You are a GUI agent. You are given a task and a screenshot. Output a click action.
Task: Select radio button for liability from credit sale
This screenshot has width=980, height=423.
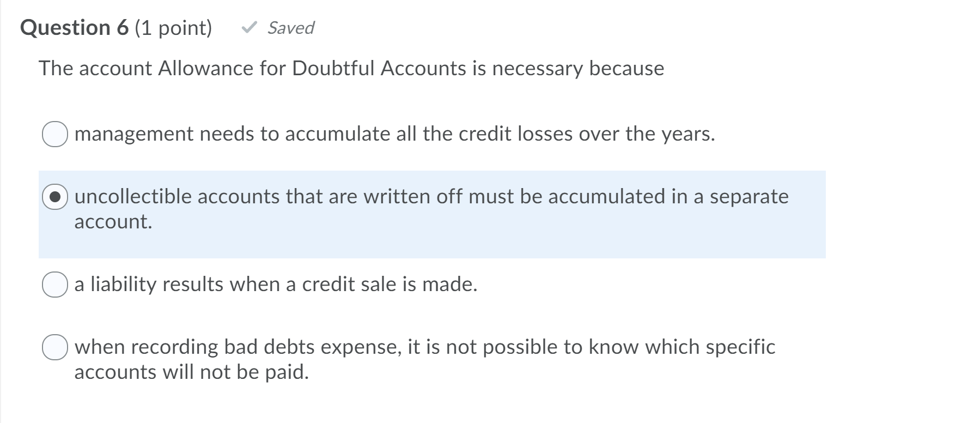pyautogui.click(x=55, y=284)
